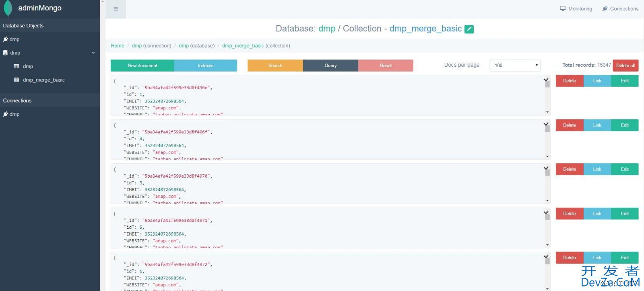Click the Query button

pos(330,66)
